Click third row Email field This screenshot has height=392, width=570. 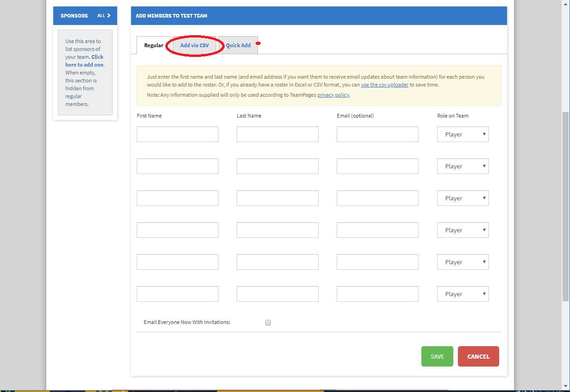click(377, 198)
